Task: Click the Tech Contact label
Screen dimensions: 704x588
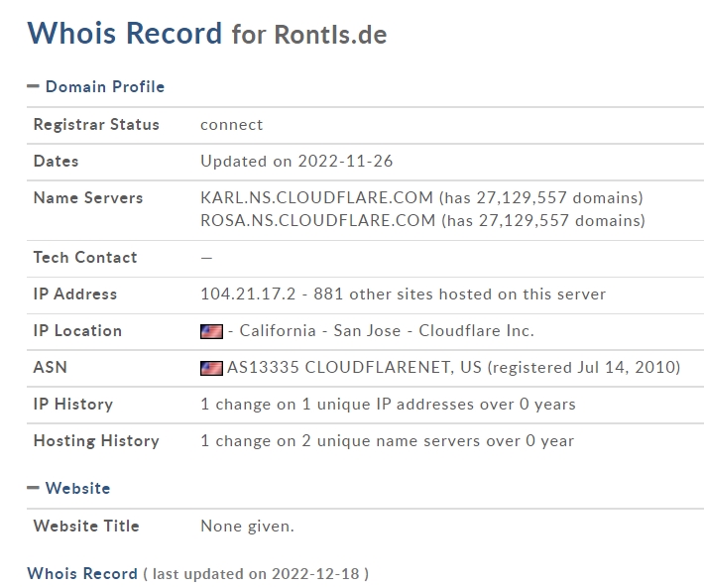Action: (x=85, y=257)
